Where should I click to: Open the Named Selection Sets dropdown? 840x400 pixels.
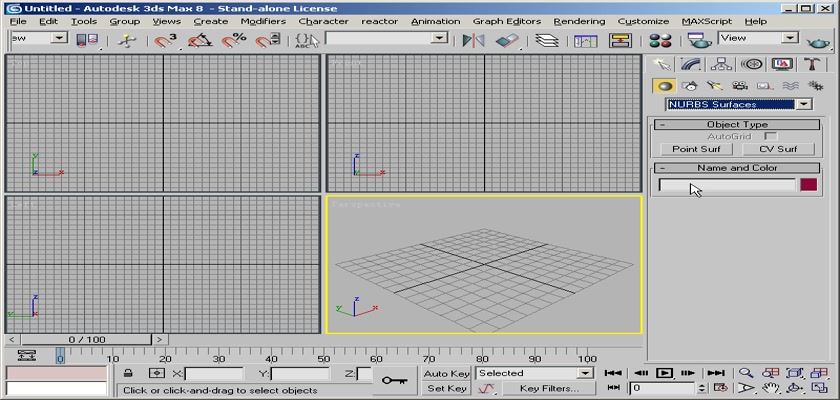click(386, 38)
